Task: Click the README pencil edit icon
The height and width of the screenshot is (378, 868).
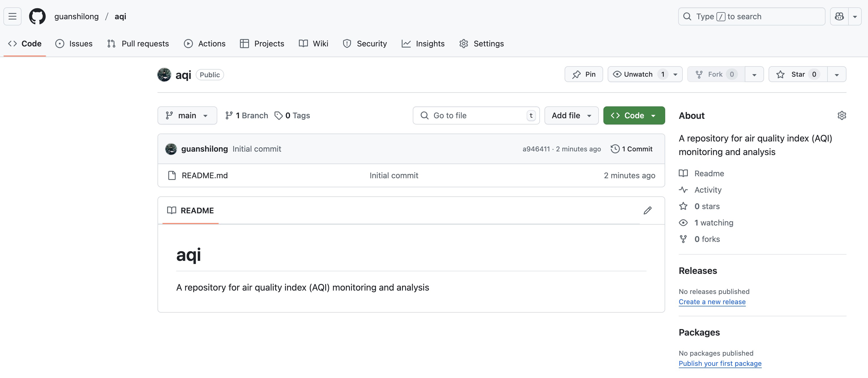Action: coord(647,211)
